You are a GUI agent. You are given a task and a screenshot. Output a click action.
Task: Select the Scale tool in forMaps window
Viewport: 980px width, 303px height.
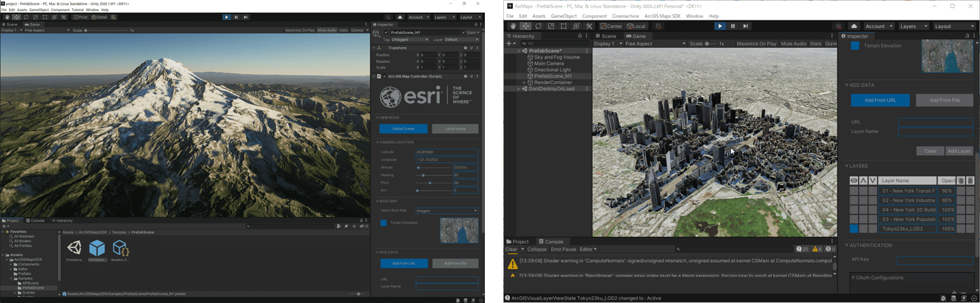coord(551,26)
